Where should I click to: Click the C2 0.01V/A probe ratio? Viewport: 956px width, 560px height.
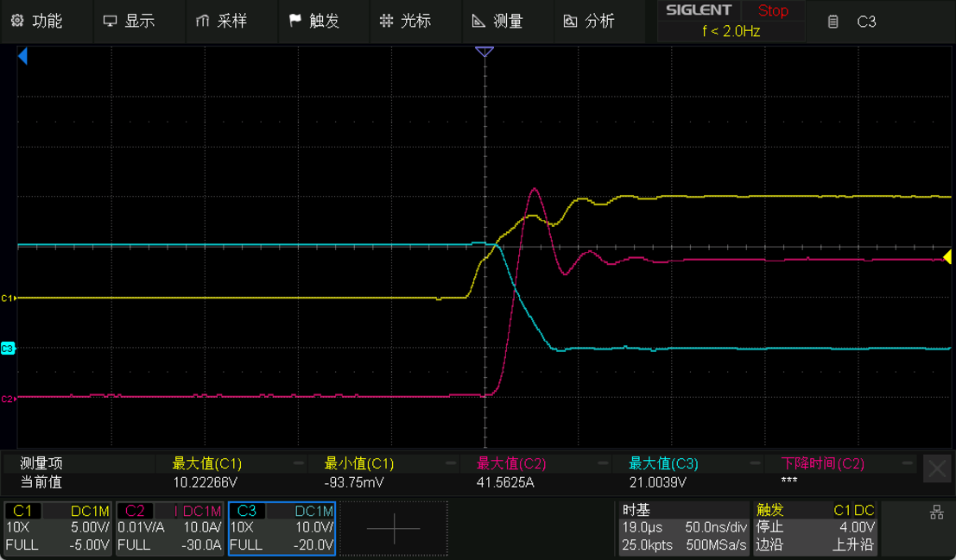(141, 528)
